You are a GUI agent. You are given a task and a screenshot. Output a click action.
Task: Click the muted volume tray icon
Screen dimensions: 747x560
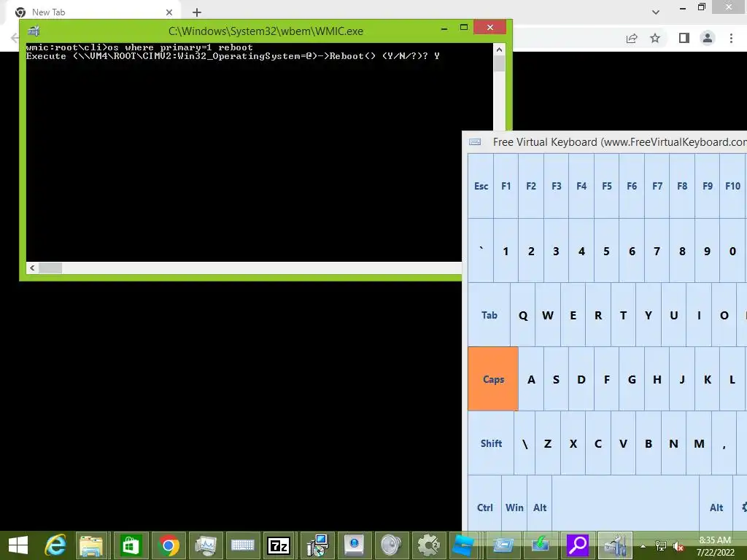coord(678,546)
